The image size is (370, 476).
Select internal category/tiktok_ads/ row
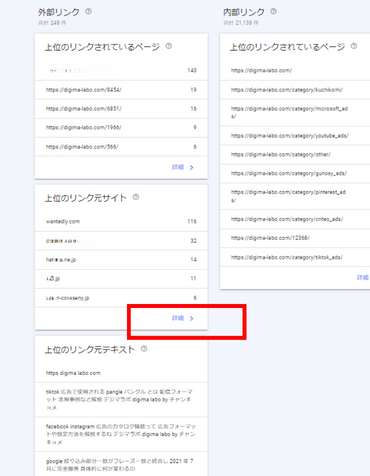(295, 257)
